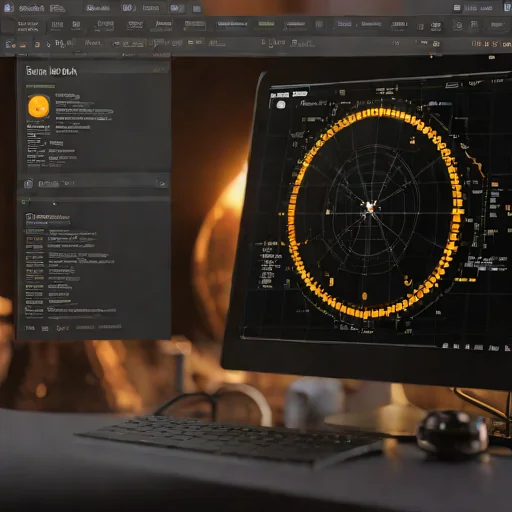The image size is (512, 512).
Task: Open the wide dropdown field in the second toolbar row
Action: (232, 24)
